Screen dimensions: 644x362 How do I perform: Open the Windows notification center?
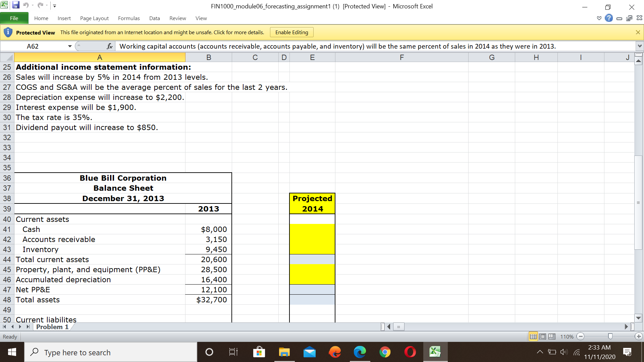tap(627, 352)
